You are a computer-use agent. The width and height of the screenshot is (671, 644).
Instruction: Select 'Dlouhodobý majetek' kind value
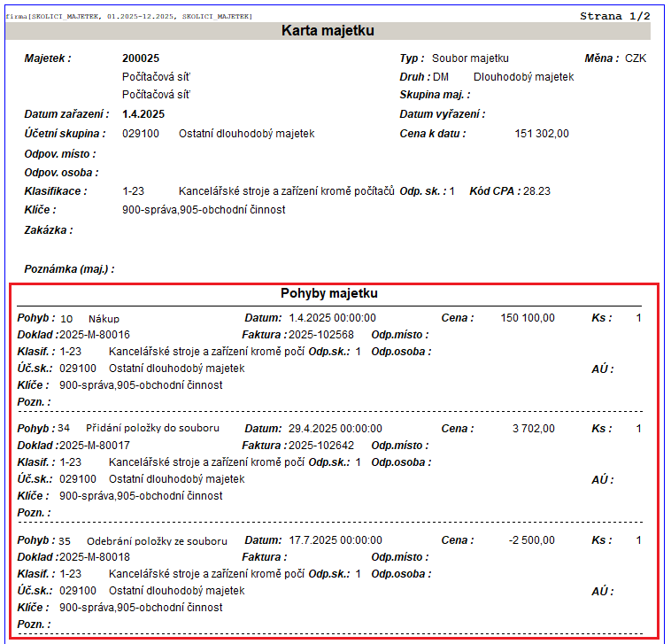click(x=523, y=77)
